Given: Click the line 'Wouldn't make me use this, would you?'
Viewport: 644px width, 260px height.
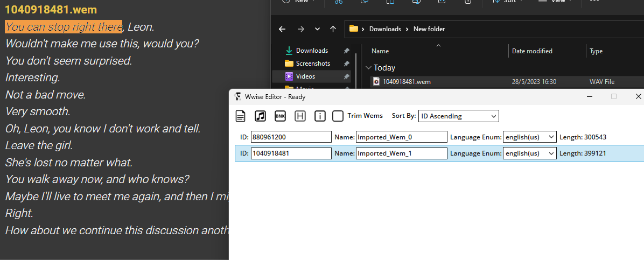Looking at the screenshot, I should [x=102, y=44].
